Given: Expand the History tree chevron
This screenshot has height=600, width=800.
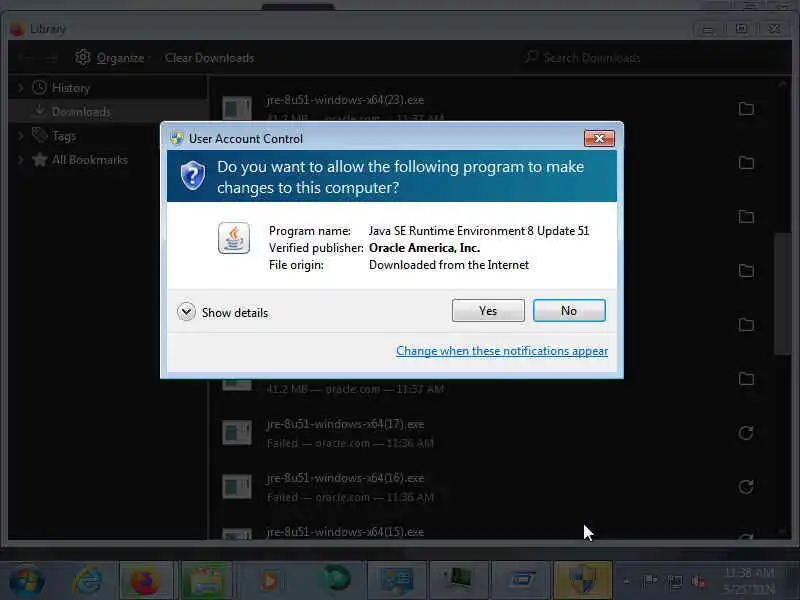Looking at the screenshot, I should click(x=20, y=88).
